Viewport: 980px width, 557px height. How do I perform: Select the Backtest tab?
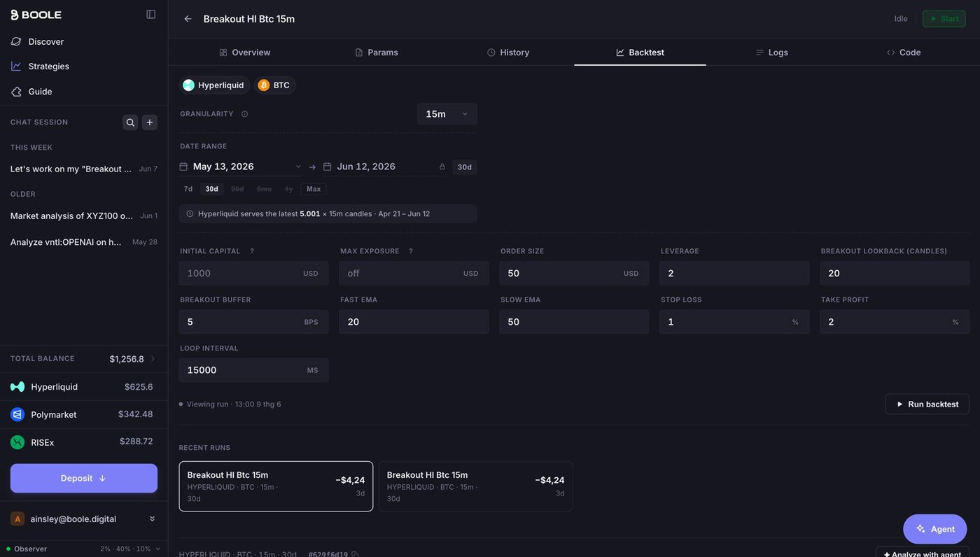640,52
